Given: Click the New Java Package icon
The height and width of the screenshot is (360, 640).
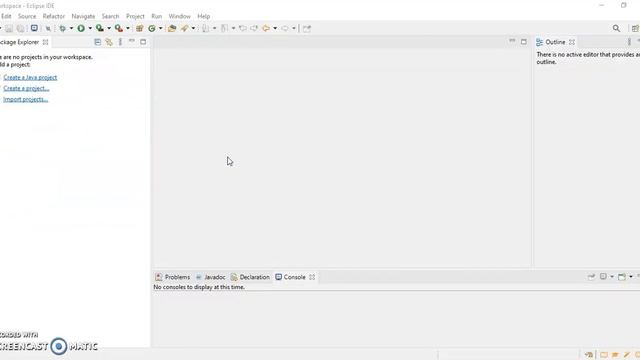Looking at the screenshot, I should pyautogui.click(x=140, y=28).
